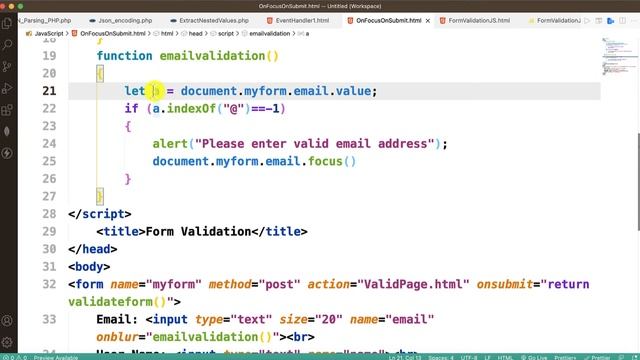
Task: Open the More Actions ellipsis in editor toolbar
Action: point(634,20)
